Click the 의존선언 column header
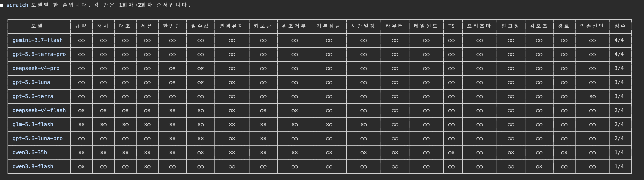 [x=592, y=26]
